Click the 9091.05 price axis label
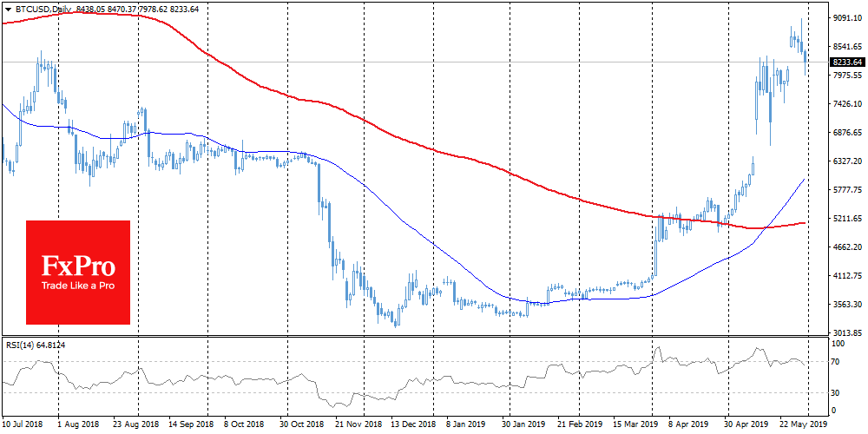868x434 pixels. tap(845, 18)
